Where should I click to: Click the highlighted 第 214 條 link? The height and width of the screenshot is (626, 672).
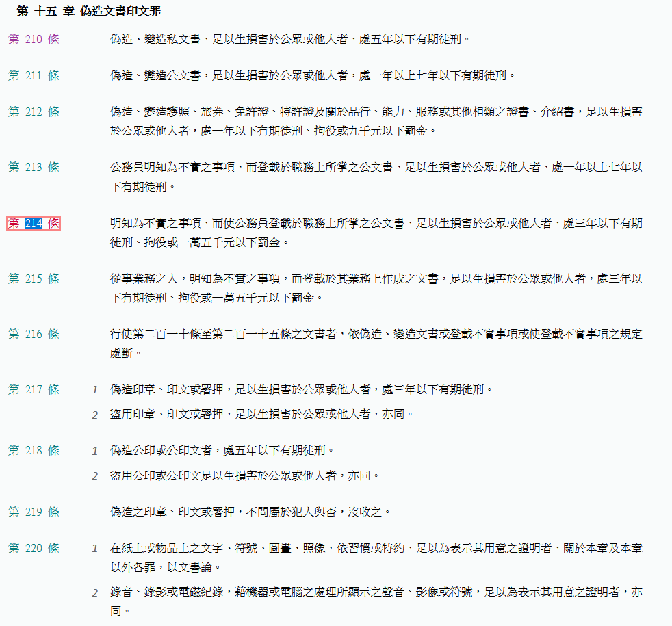[x=34, y=223]
